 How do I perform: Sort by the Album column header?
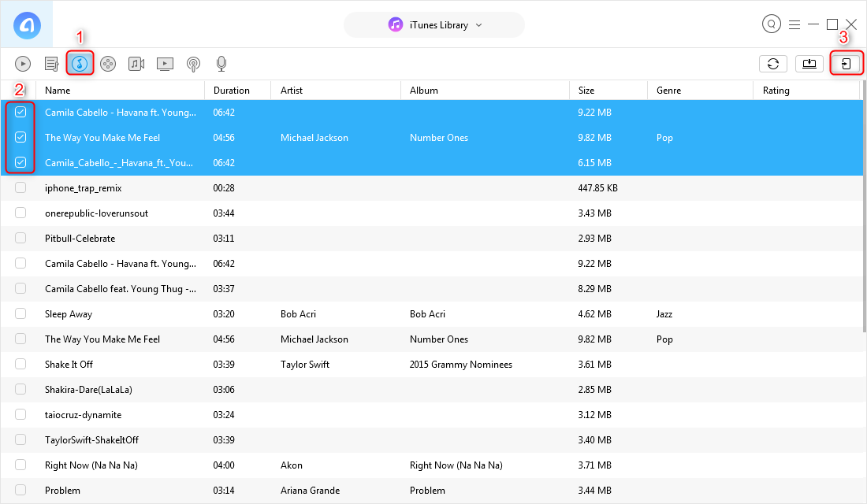(x=485, y=90)
